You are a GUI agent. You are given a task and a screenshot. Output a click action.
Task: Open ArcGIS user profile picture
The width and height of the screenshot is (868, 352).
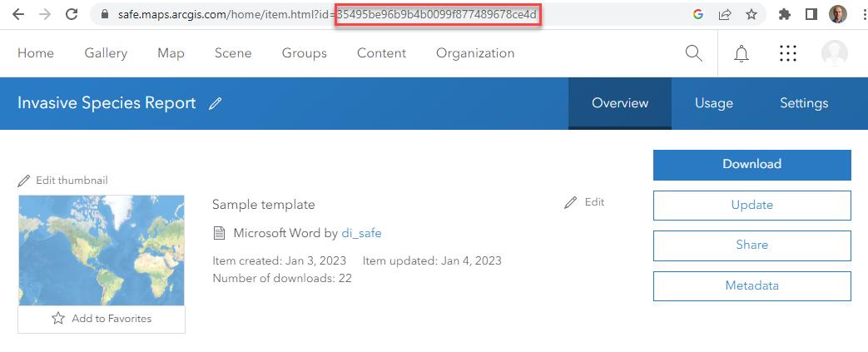point(834,53)
